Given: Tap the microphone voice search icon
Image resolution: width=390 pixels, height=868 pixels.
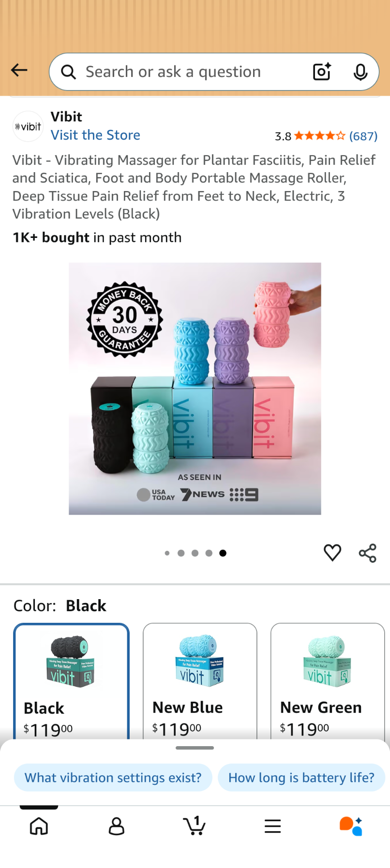Looking at the screenshot, I should [x=360, y=72].
